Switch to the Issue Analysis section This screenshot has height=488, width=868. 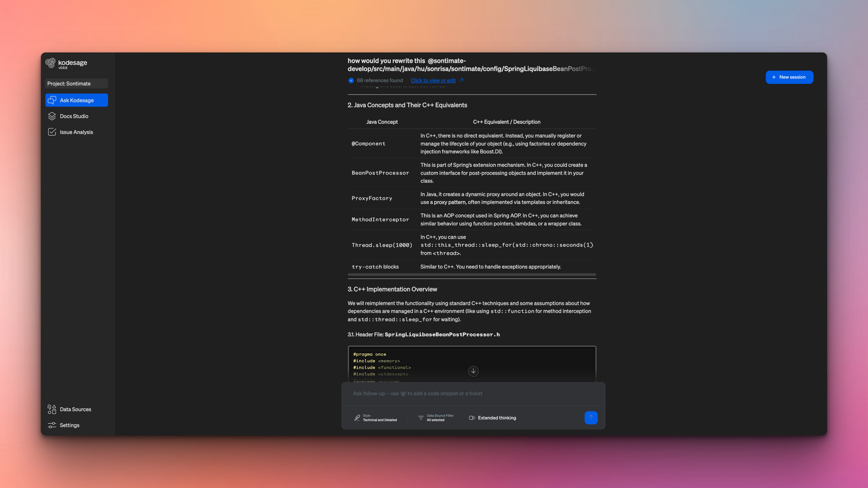76,132
